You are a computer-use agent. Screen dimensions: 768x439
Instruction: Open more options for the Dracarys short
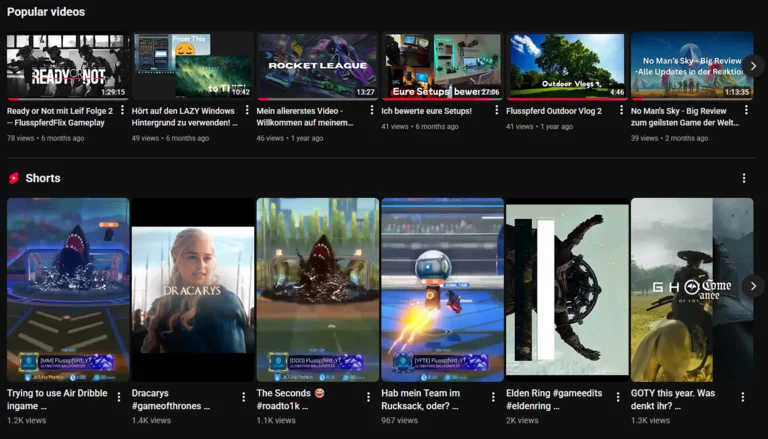[244, 397]
